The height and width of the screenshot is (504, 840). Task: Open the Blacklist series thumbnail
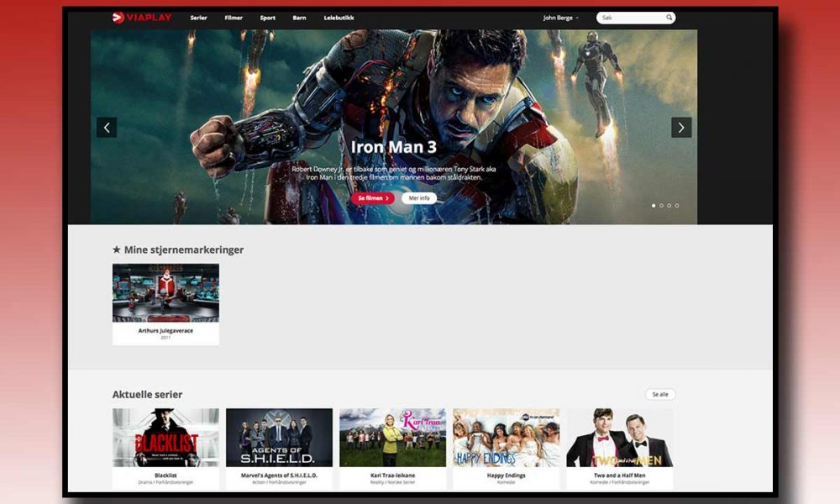click(165, 438)
